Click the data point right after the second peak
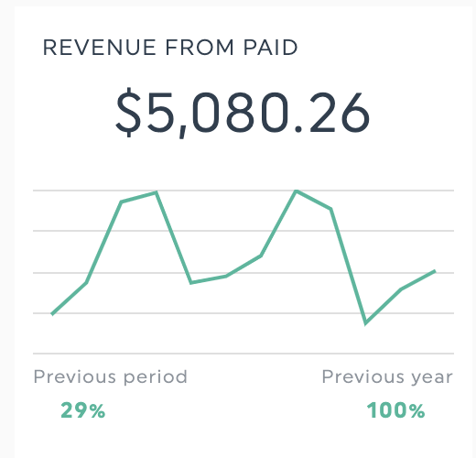The image size is (476, 458). (x=330, y=209)
